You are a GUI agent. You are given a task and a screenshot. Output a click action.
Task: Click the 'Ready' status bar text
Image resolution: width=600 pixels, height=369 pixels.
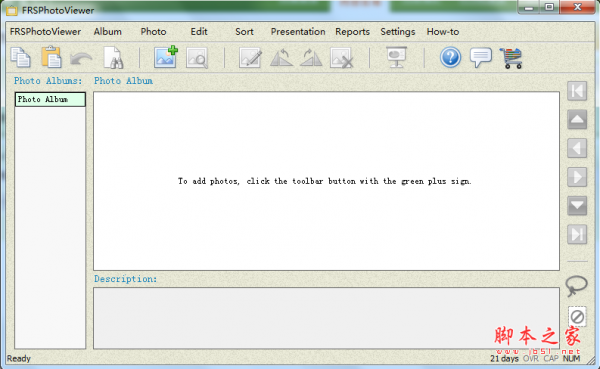(19, 359)
